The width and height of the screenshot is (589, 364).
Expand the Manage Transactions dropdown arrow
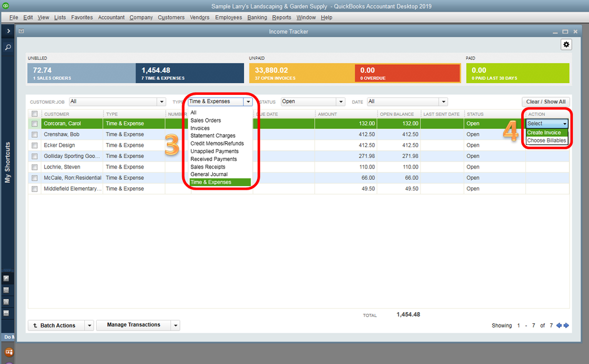click(x=176, y=325)
